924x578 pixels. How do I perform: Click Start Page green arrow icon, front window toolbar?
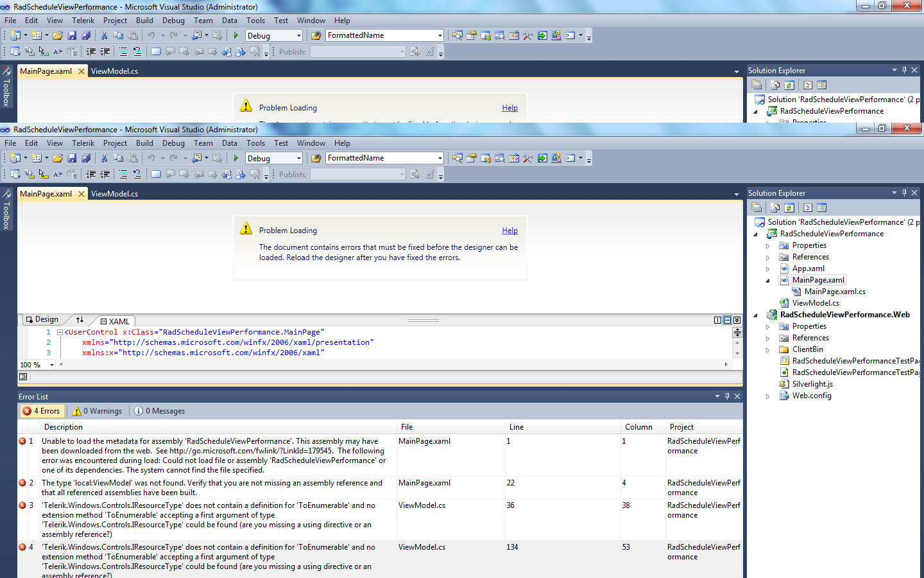[x=542, y=158]
